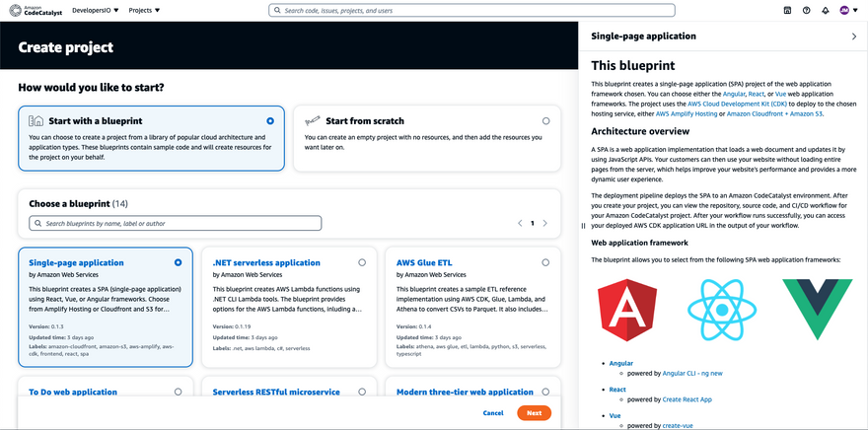Open the To Do web application title
The width and height of the screenshot is (868, 430).
73,392
